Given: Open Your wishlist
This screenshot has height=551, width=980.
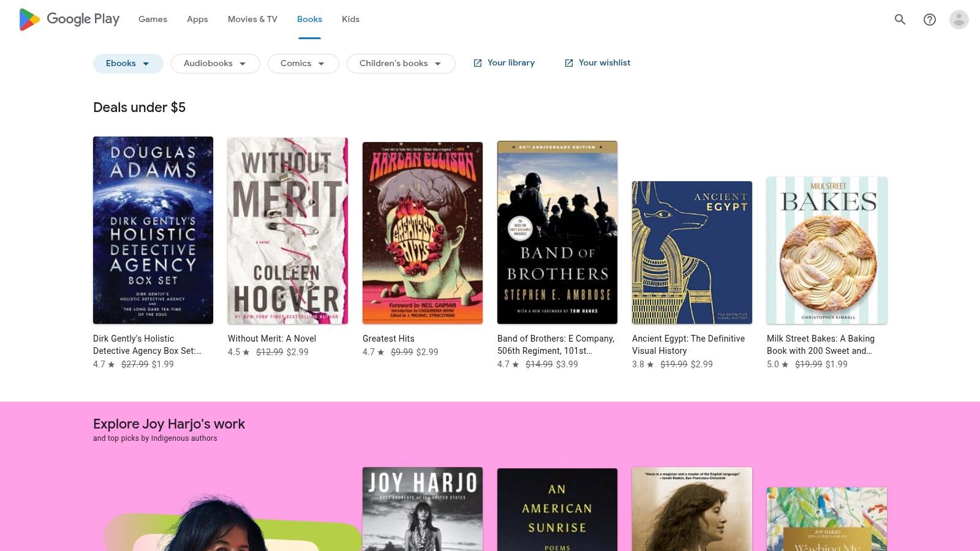Looking at the screenshot, I should 605,62.
